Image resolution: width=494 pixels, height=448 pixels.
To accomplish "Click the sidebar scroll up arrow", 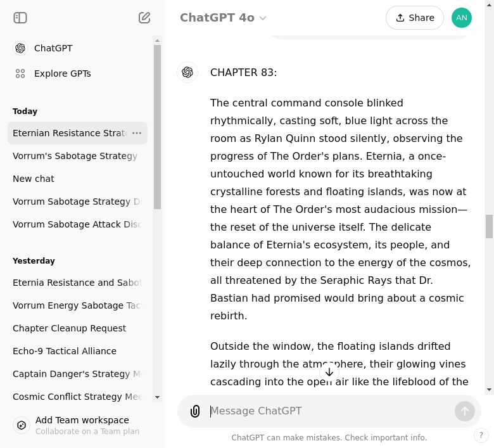I will (157, 40).
